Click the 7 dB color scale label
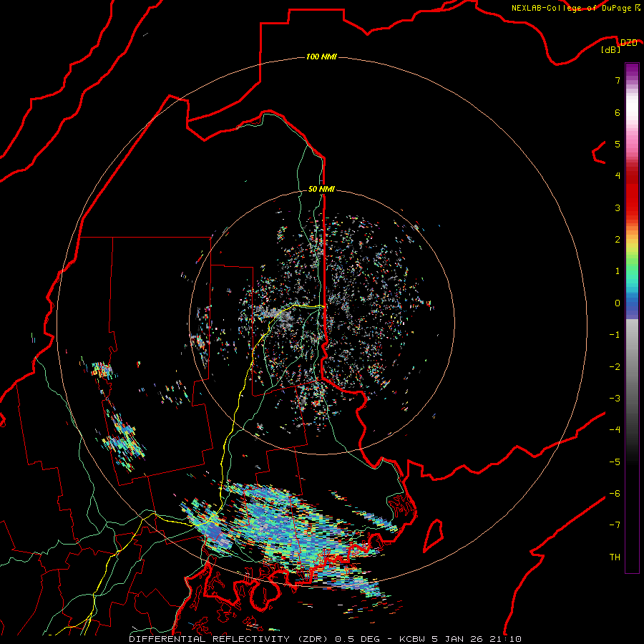The height and width of the screenshot is (644, 644). [618, 80]
